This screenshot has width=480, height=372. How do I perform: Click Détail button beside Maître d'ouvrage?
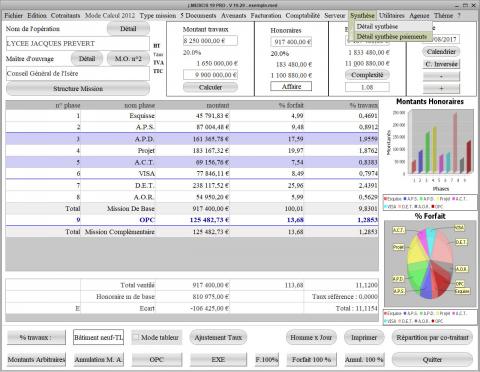87,59
